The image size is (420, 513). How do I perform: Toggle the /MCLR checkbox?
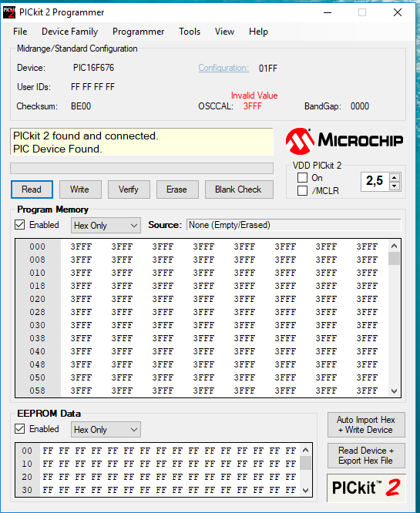click(x=302, y=190)
